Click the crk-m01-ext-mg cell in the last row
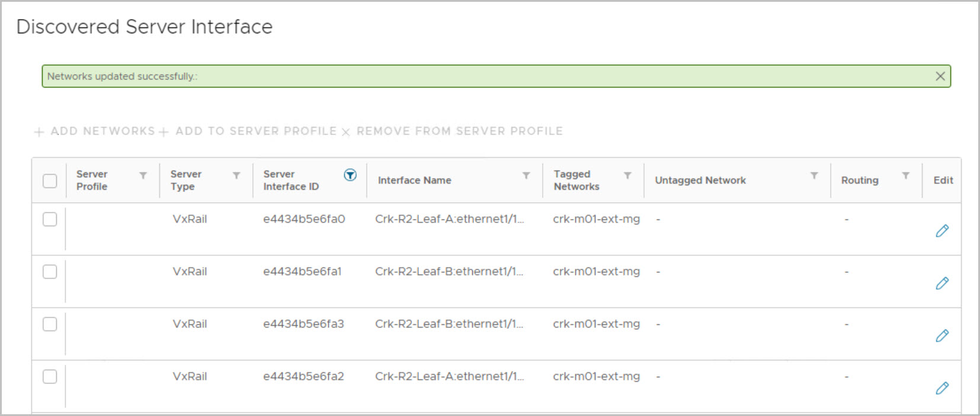The width and height of the screenshot is (980, 416). pyautogui.click(x=596, y=376)
